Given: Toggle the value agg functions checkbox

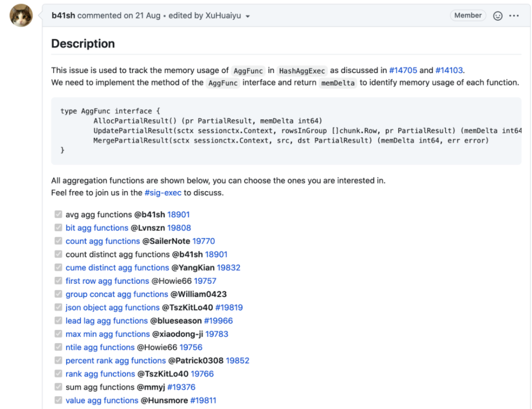Looking at the screenshot, I should pos(58,401).
